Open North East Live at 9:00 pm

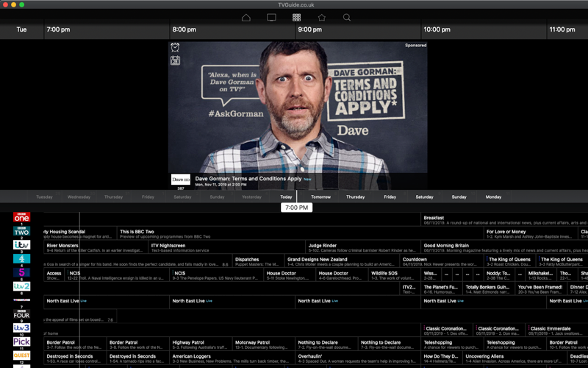(358, 303)
